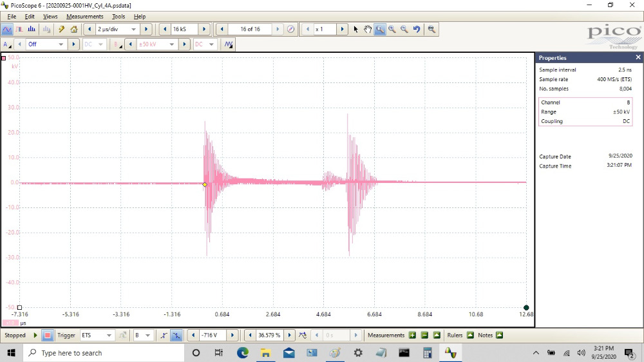Open the Tools menu
The width and height of the screenshot is (644, 362).
coord(118,16)
